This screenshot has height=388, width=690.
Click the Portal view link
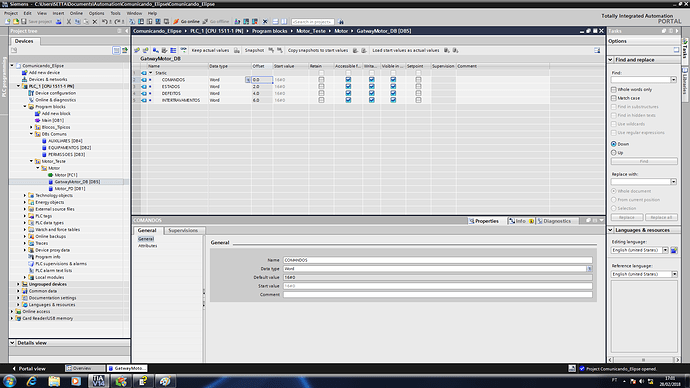pyautogui.click(x=29, y=369)
